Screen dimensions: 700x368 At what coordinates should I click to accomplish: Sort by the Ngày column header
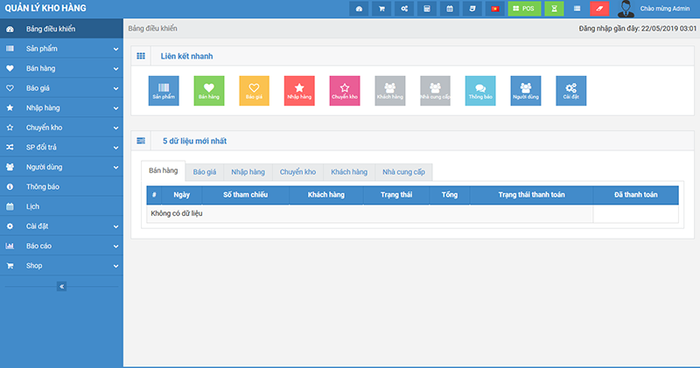tap(182, 195)
